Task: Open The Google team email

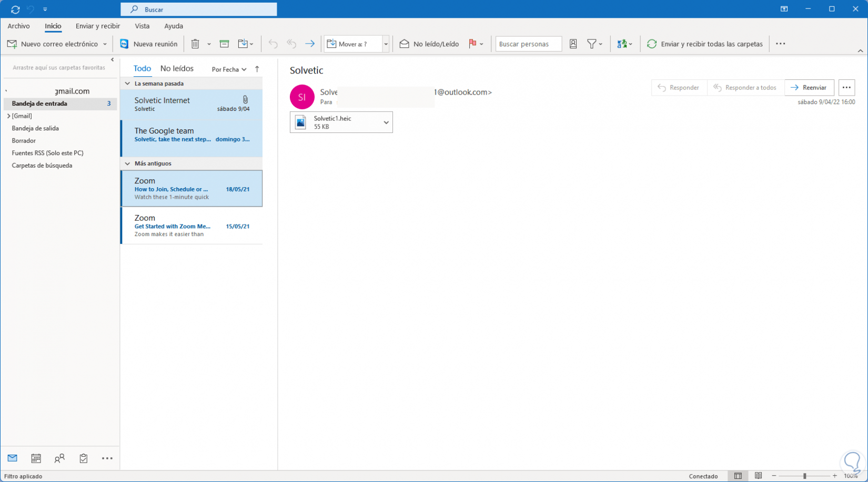Action: point(191,138)
